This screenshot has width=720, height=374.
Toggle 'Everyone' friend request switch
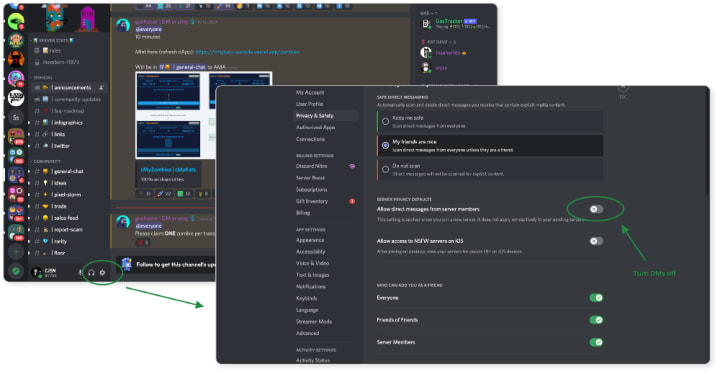(x=596, y=298)
